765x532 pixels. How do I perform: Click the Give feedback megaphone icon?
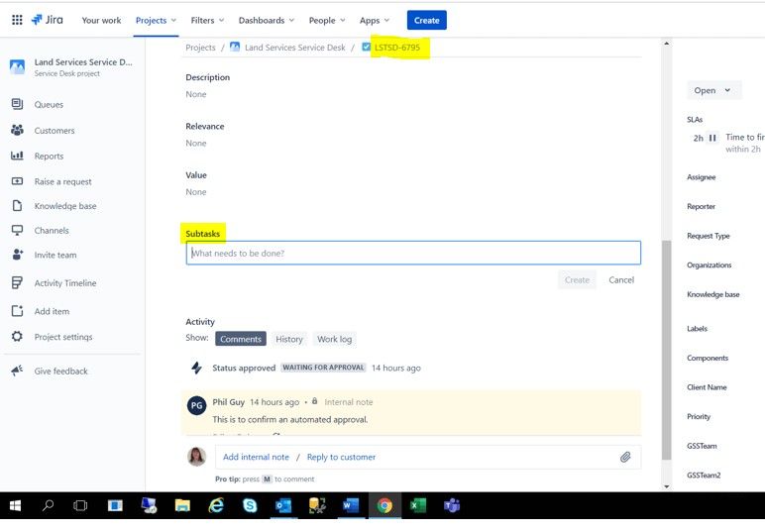[x=17, y=371]
